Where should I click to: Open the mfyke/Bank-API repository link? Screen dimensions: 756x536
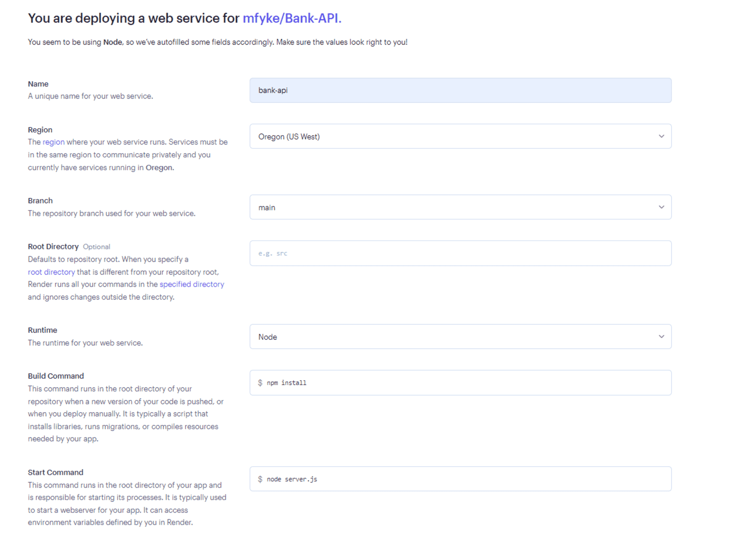291,18
